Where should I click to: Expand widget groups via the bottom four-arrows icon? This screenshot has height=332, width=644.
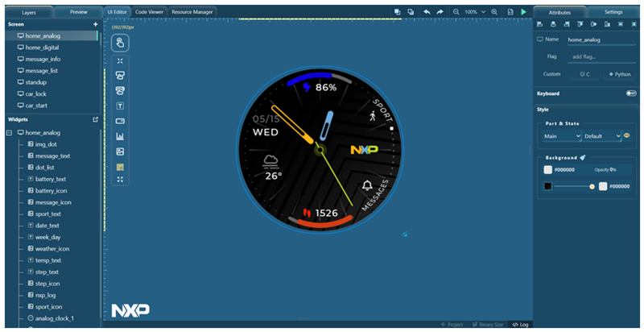120,179
